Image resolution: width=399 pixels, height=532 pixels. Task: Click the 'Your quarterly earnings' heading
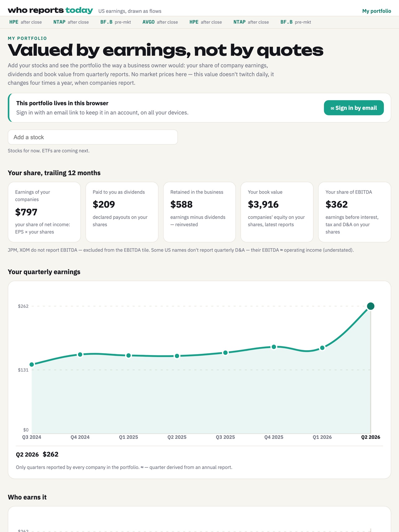coord(44,272)
